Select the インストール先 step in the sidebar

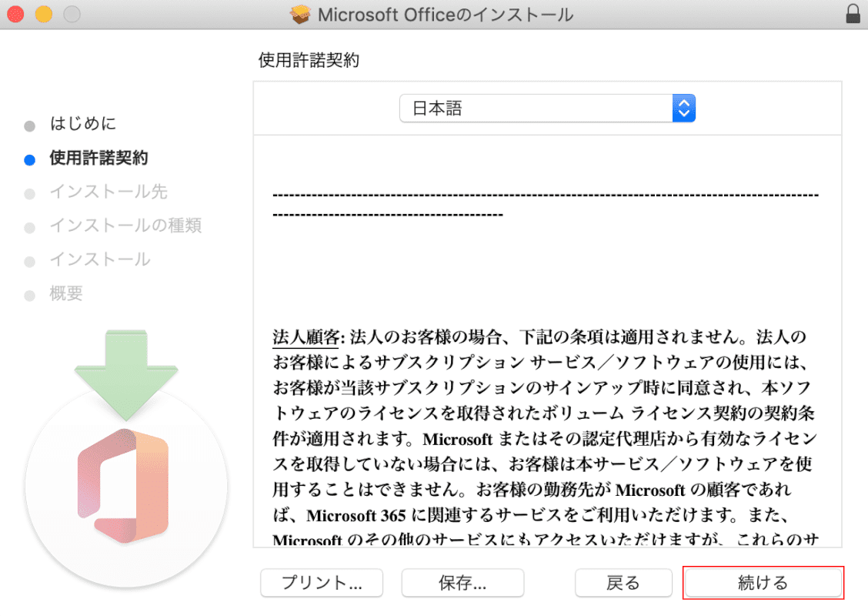pos(108,192)
